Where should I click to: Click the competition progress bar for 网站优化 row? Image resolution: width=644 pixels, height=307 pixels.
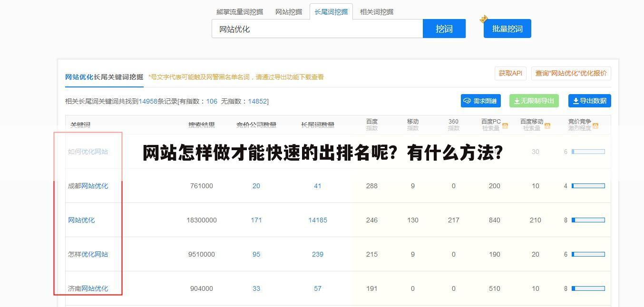[589, 220]
